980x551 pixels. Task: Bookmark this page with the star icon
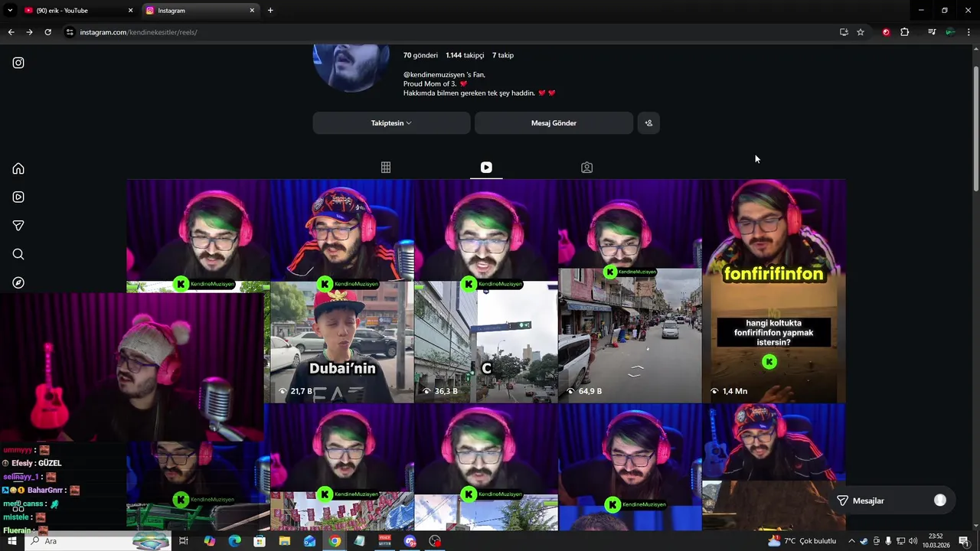pyautogui.click(x=861, y=32)
